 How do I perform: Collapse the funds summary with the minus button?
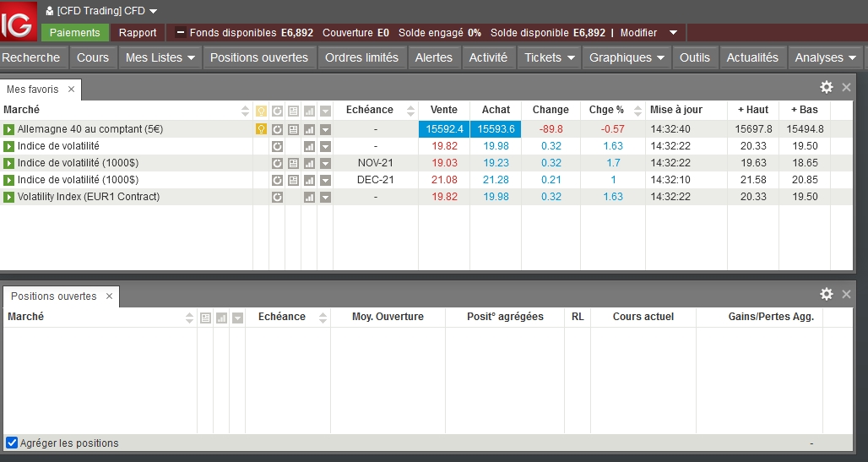[x=180, y=33]
